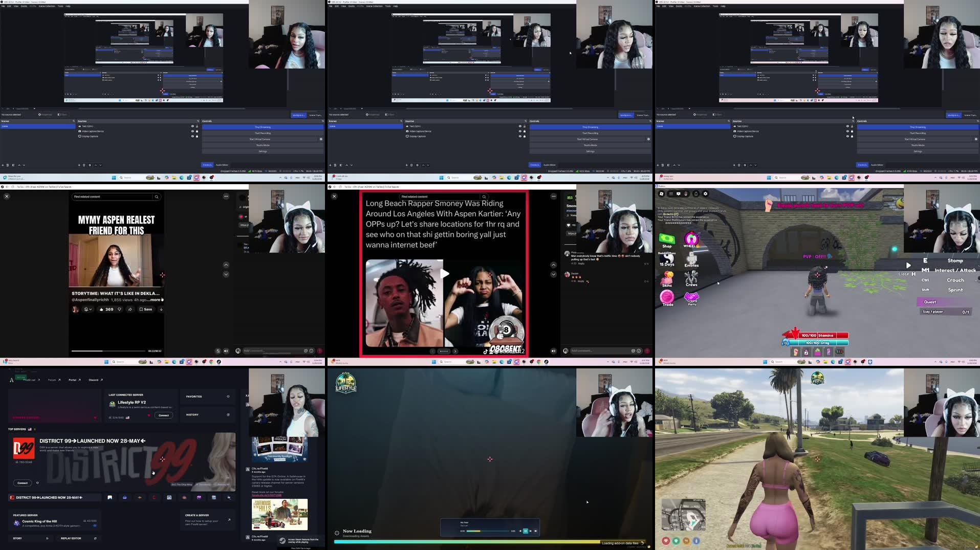Go to the next video from MYMY ASPEN viewer
980x550 pixels.
[226, 275]
